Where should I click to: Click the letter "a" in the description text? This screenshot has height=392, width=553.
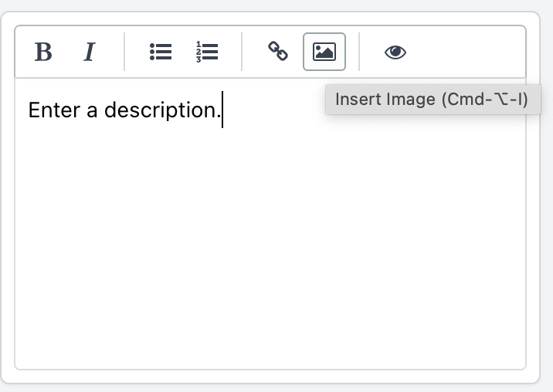pos(92,111)
